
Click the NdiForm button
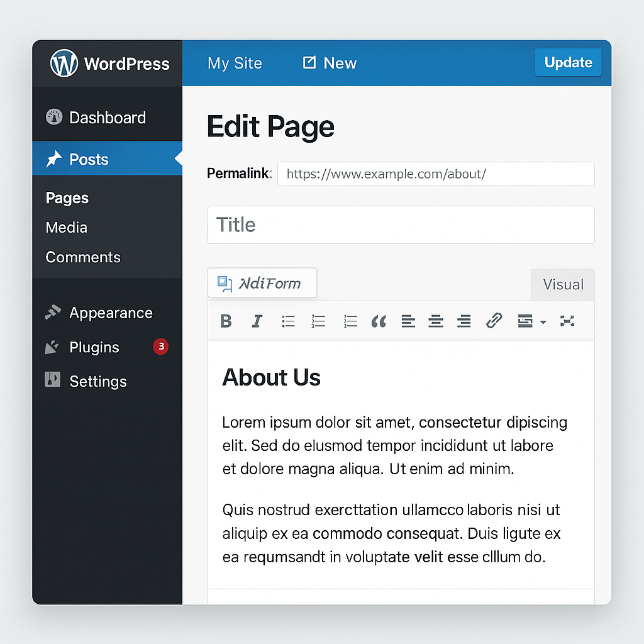[x=262, y=283]
